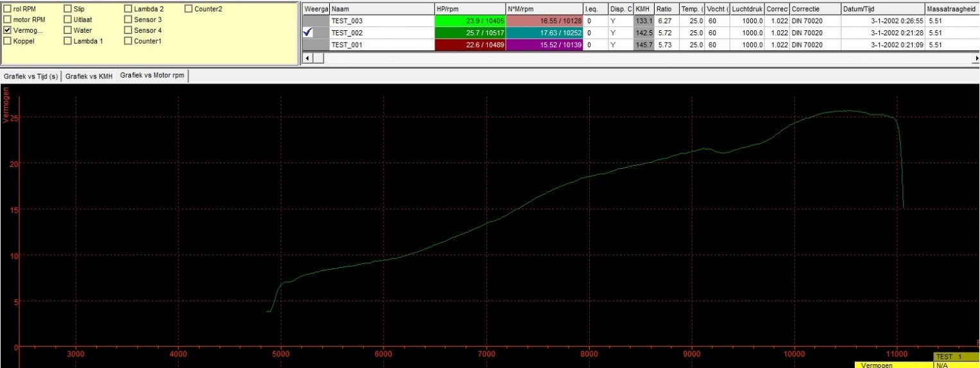This screenshot has height=368, width=980.
Task: Toggle display cell for TEST_001 row
Action: click(316, 44)
